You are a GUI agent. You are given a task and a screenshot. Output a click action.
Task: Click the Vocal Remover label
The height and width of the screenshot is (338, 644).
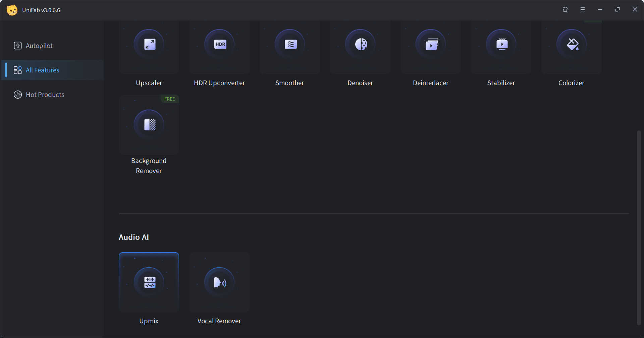[219, 321]
